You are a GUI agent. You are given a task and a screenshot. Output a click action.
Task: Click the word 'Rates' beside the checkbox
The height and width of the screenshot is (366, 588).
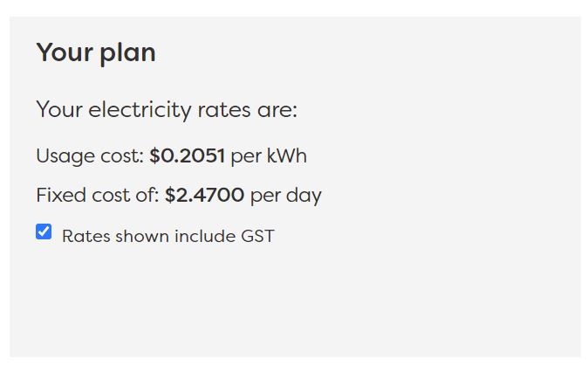pos(86,236)
